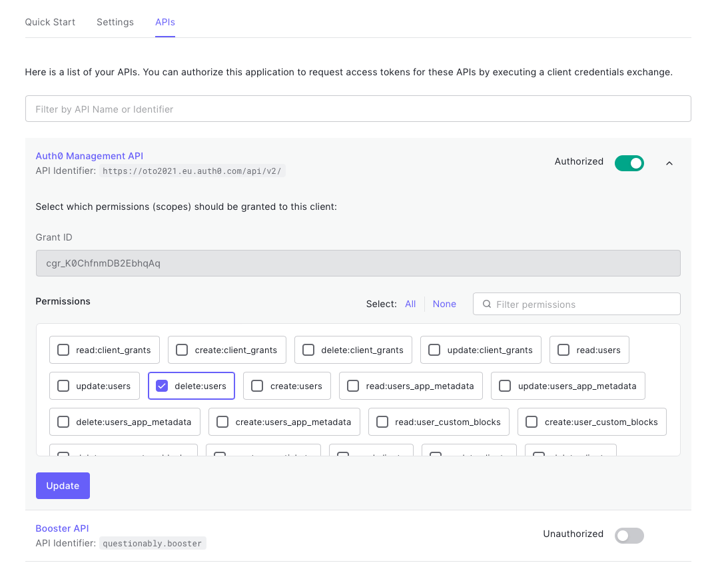
Task: Click the search magnifier icon in Filter permissions
Action: pos(487,304)
